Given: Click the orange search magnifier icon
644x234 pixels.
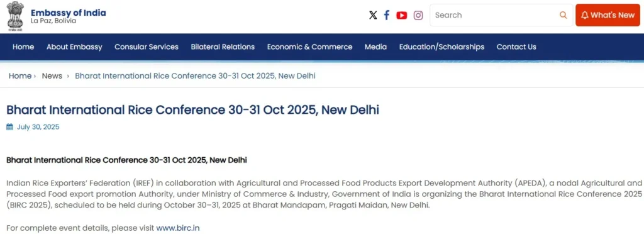Looking at the screenshot, I should pyautogui.click(x=563, y=15).
